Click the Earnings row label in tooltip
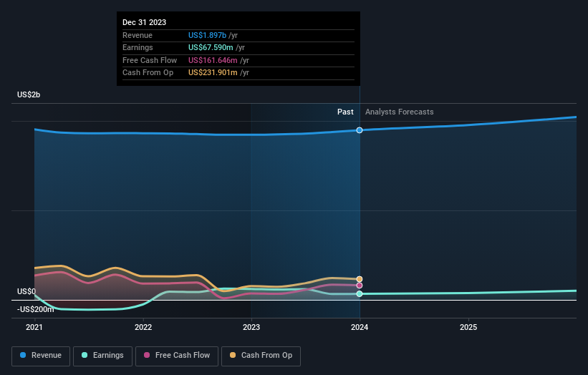This screenshot has width=588, height=375. [x=138, y=47]
